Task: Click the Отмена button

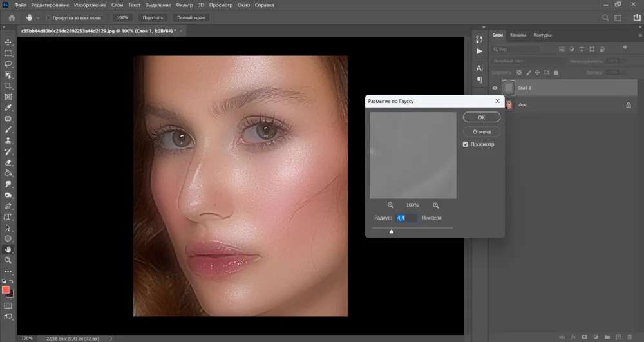Action: point(481,131)
